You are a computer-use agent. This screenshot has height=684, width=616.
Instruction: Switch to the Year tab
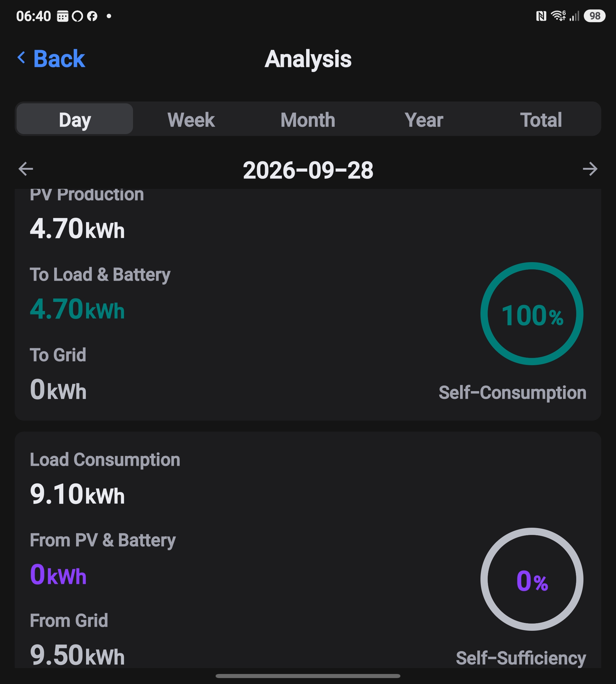[x=424, y=120]
